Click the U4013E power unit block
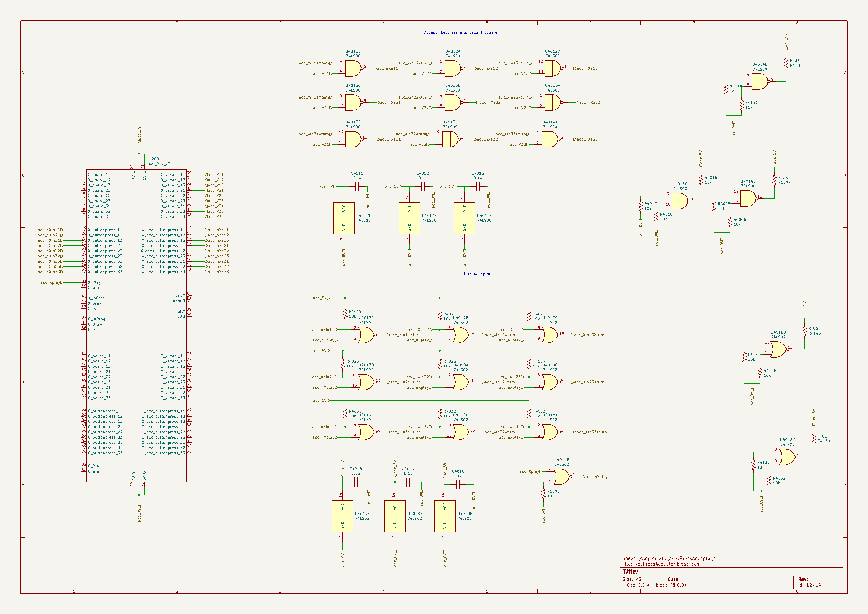This screenshot has height=614, width=868. pos(409,218)
